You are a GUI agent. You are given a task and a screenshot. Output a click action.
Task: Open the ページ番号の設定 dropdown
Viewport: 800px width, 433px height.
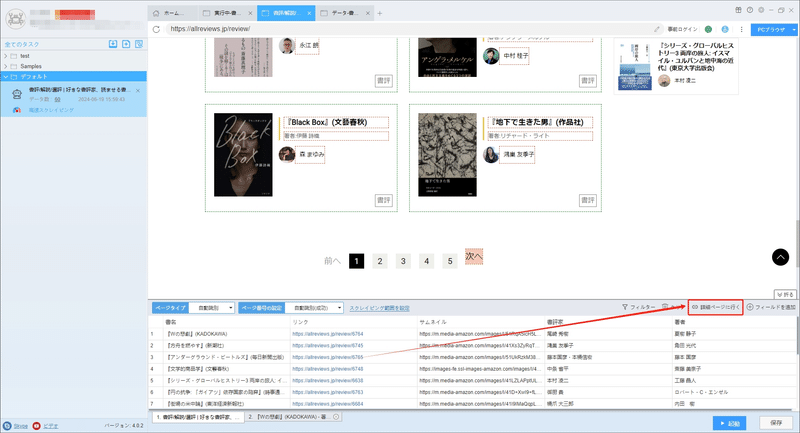click(x=314, y=308)
